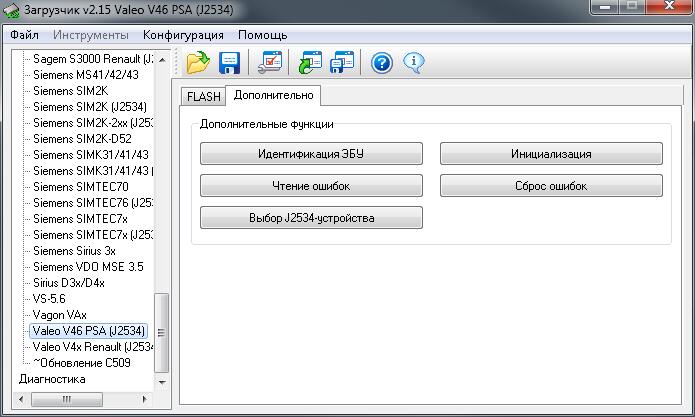Open the Файл menu

coord(24,35)
